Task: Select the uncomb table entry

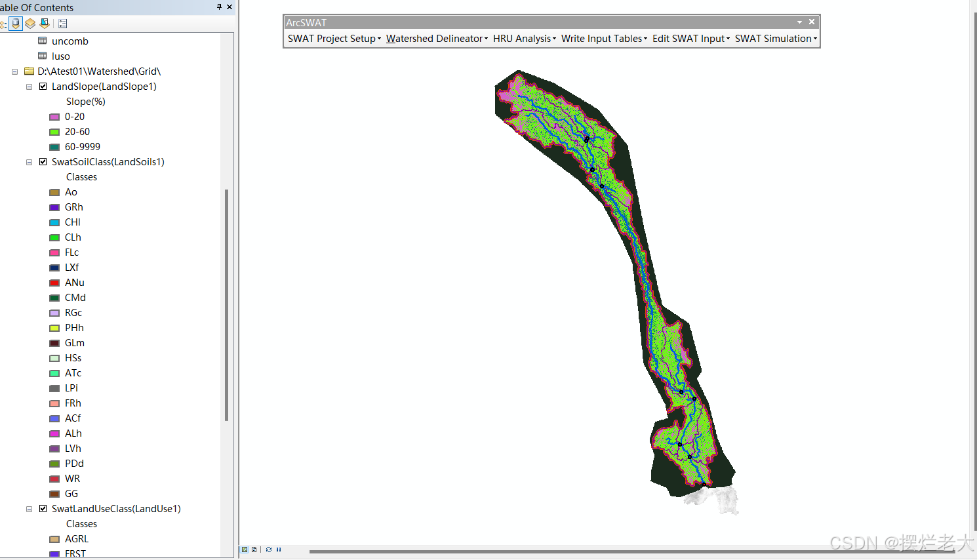Action: pos(70,41)
